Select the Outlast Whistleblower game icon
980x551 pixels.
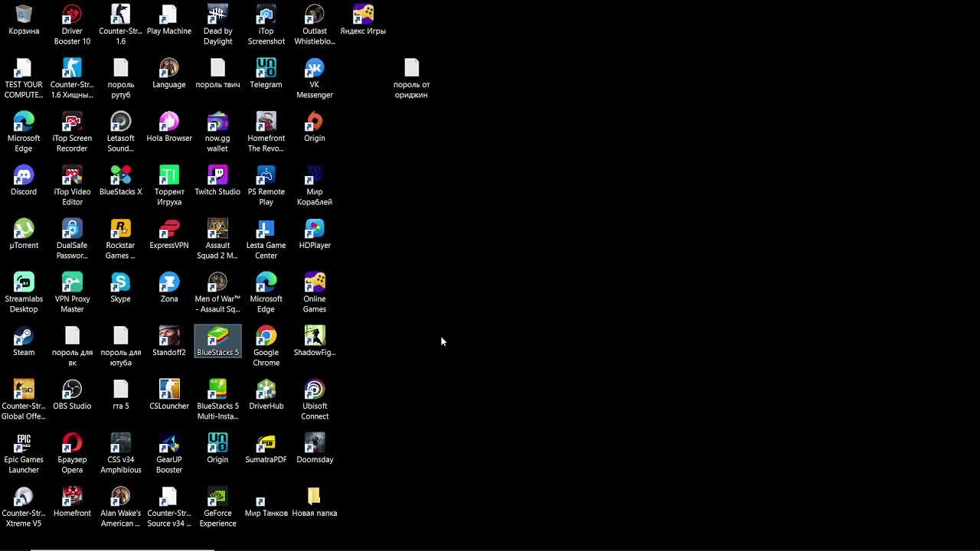point(315,25)
